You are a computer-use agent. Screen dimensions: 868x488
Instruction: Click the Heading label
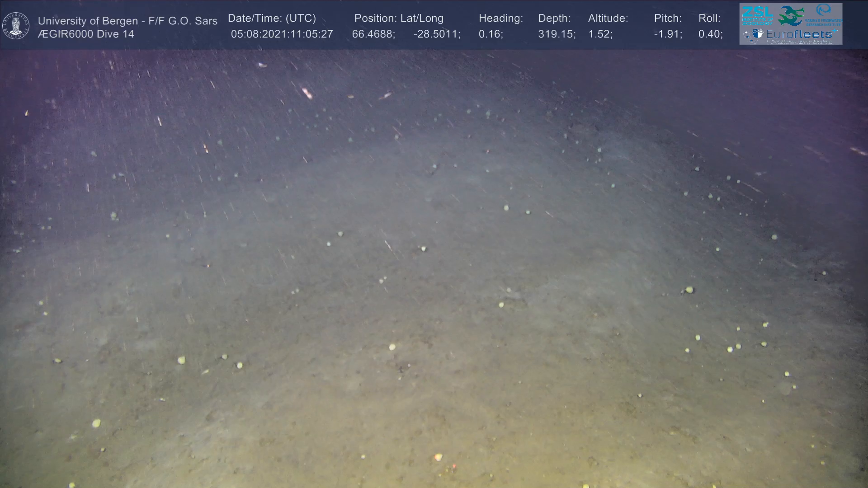click(500, 19)
